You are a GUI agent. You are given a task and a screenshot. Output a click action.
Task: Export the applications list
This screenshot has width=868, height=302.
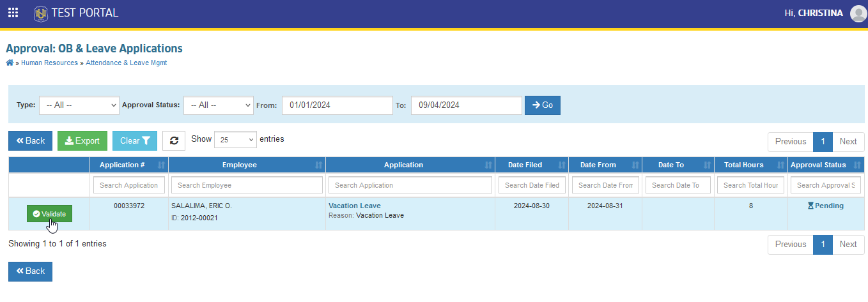point(82,141)
